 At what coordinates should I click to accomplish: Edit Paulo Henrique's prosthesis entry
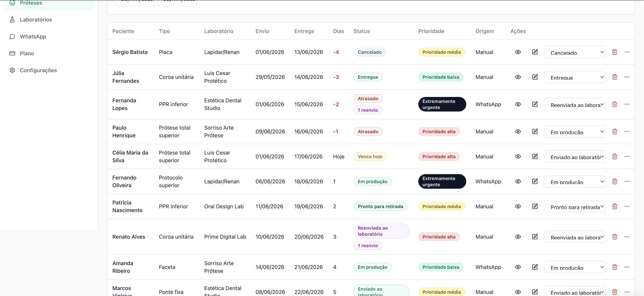[x=535, y=132]
